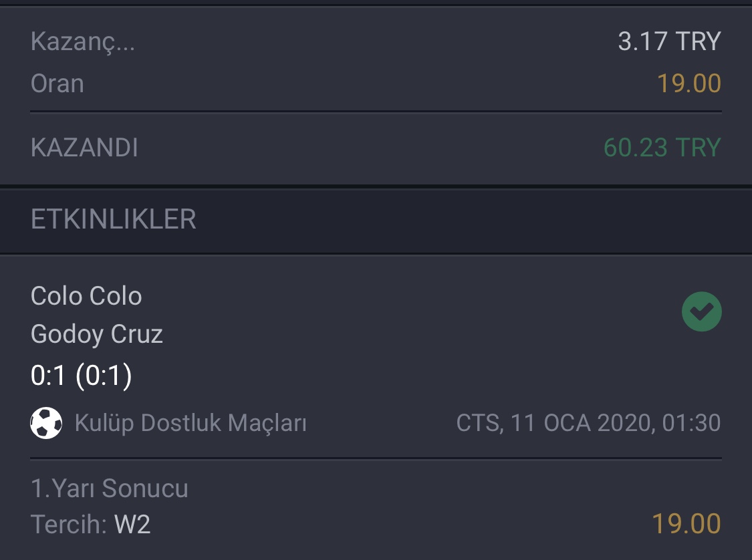
Task: Click the 1.Yarı Sonucu market label
Action: (x=110, y=488)
